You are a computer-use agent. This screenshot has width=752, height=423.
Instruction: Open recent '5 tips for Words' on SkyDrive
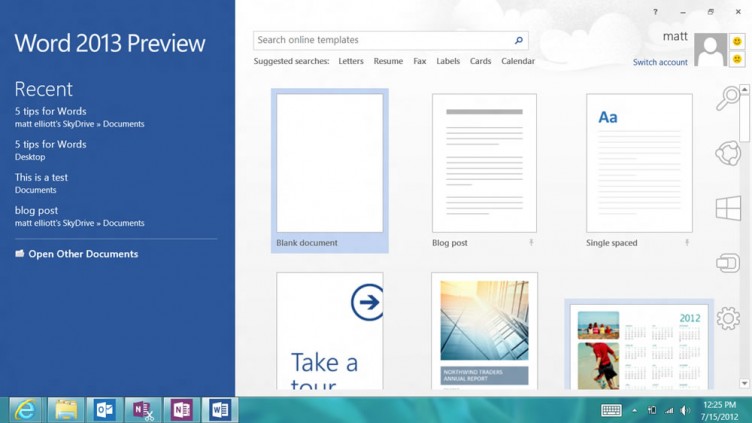pyautogui.click(x=79, y=117)
